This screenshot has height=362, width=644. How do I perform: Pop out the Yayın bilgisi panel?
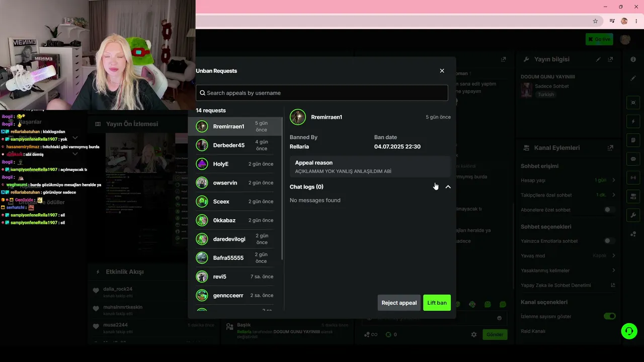click(610, 59)
